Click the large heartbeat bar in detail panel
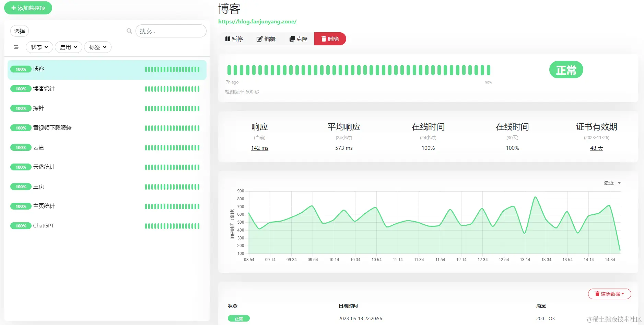 coord(359,70)
